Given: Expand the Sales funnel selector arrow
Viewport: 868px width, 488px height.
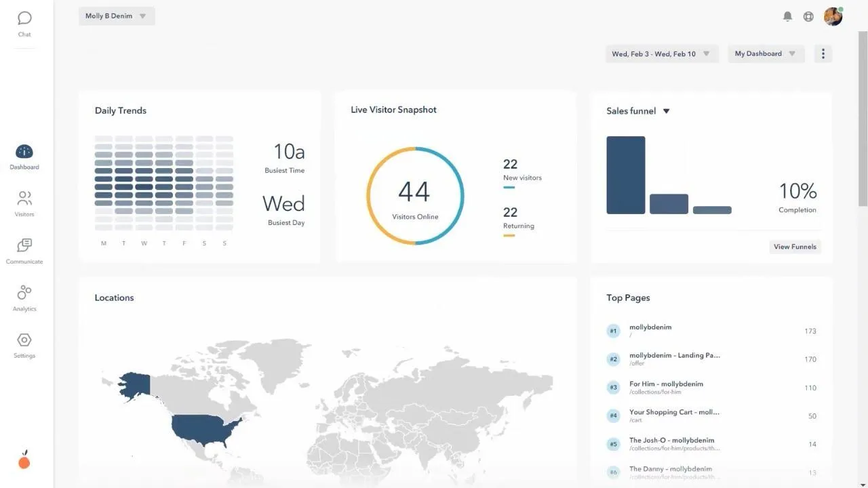Looking at the screenshot, I should click(666, 111).
